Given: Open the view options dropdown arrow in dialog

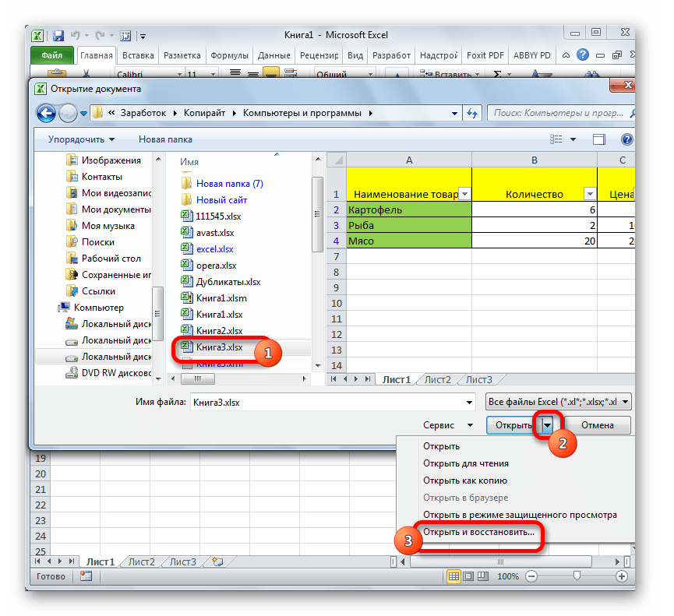Looking at the screenshot, I should tap(573, 139).
